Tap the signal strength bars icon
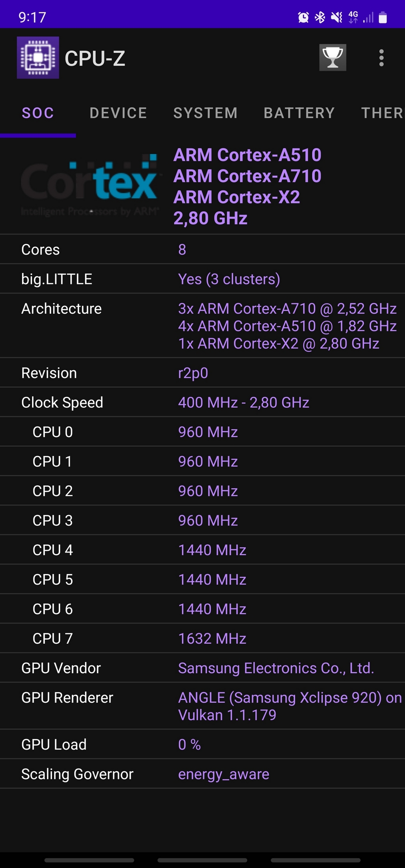Viewport: 405px width, 868px height. (368, 18)
